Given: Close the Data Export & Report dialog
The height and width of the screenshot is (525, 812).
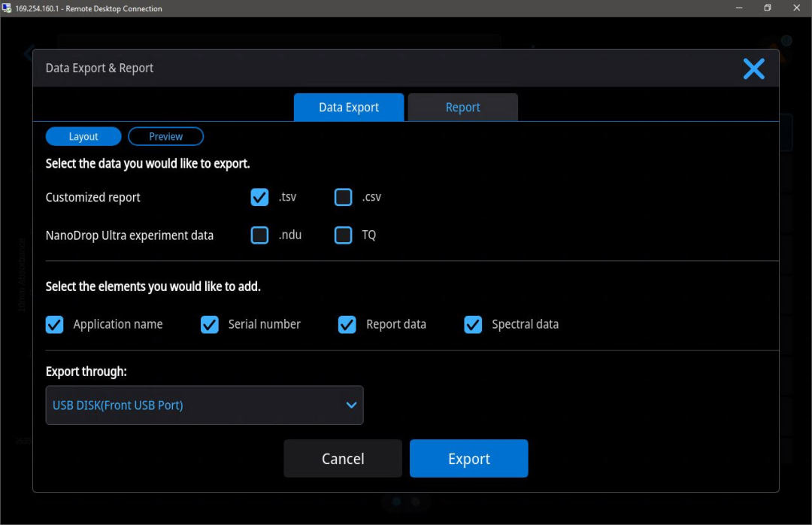Looking at the screenshot, I should coord(753,68).
